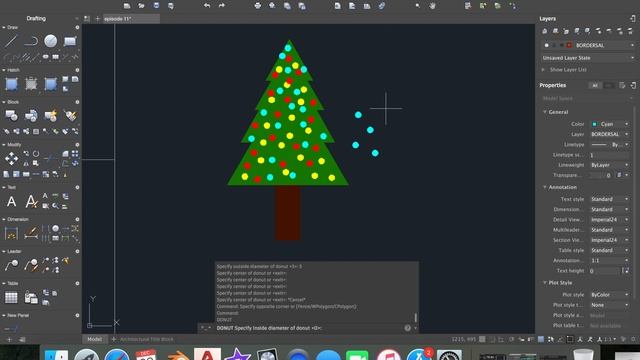Screen dimensions: 640x360
Task: Open the Lineweight ByLayer dropdown
Action: pyautogui.click(x=610, y=165)
